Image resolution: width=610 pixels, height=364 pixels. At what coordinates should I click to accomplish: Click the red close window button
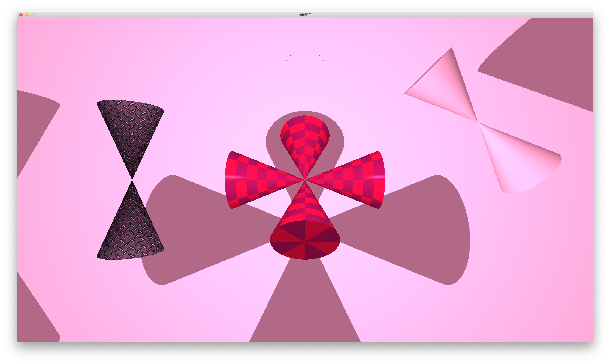[x=21, y=15]
